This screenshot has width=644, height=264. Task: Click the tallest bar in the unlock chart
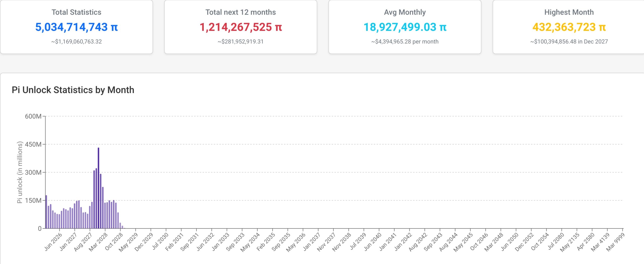pos(98,189)
